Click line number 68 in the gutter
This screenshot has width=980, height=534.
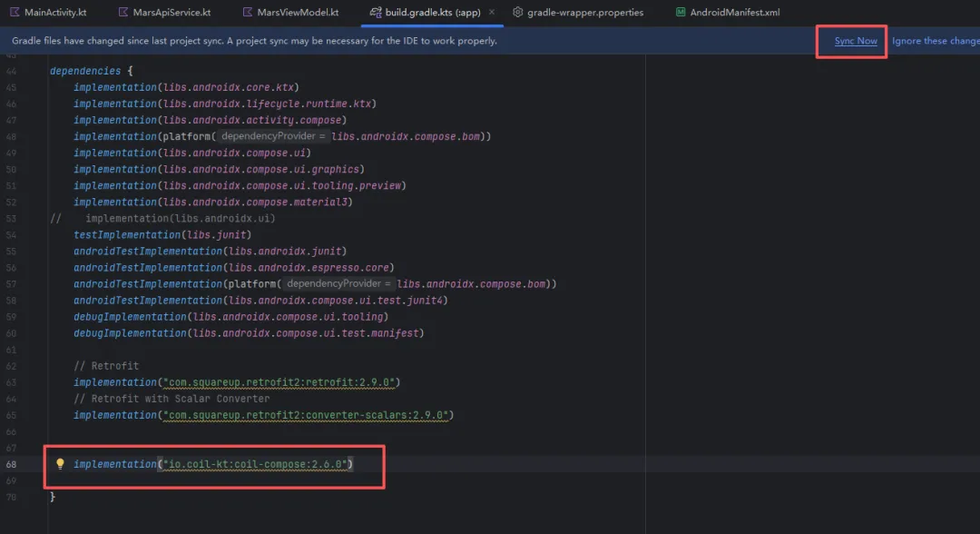11,464
